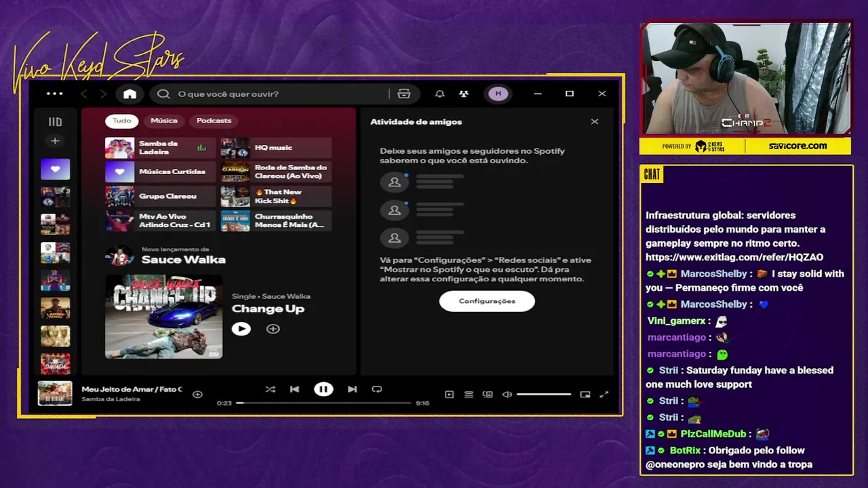Viewport: 868px width, 488px height.
Task: Skip to previous track
Action: [x=294, y=389]
